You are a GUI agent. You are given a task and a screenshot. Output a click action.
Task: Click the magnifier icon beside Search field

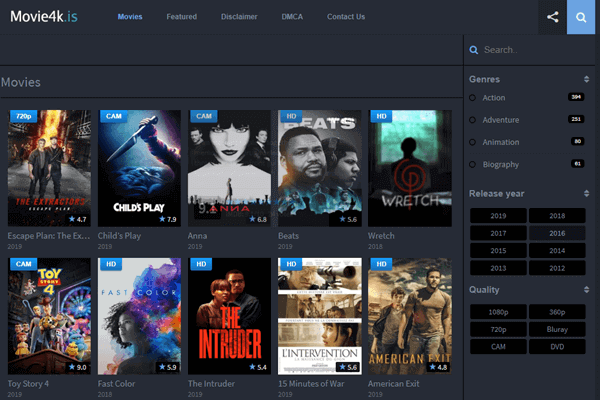tap(474, 50)
